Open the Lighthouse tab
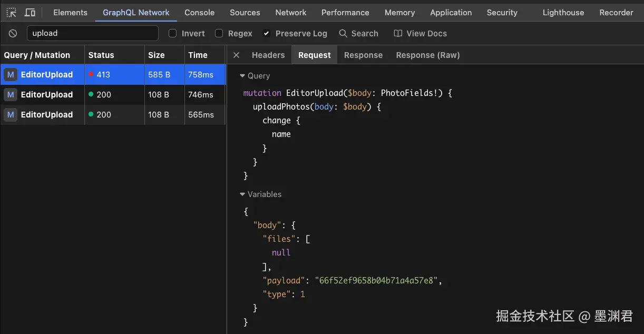 point(563,13)
